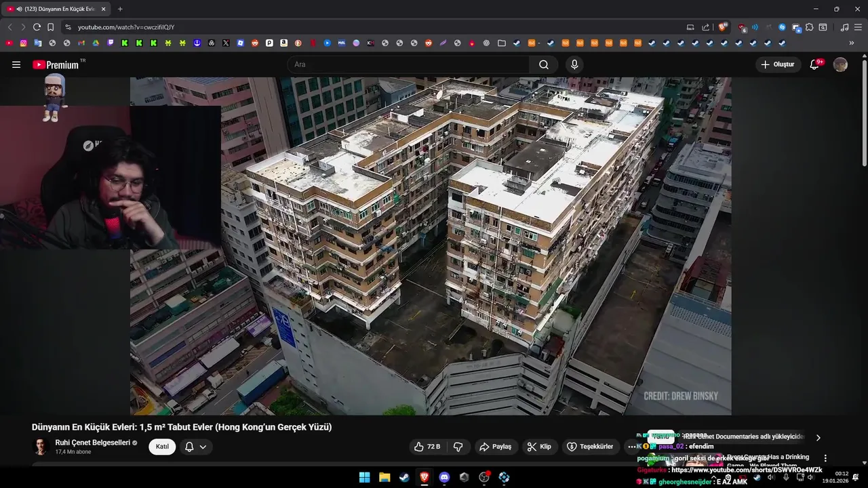The height and width of the screenshot is (488, 868).
Task: Open the Twitch bookmark
Action: (110, 43)
